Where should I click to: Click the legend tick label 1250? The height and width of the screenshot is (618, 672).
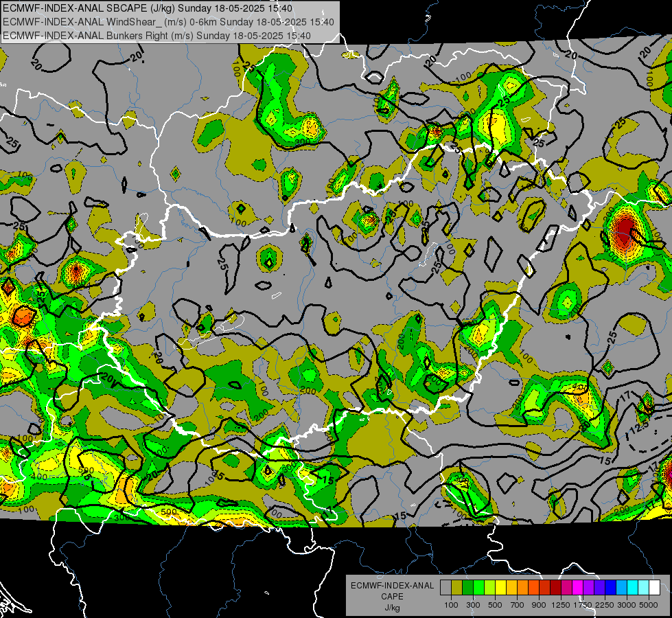(x=561, y=605)
